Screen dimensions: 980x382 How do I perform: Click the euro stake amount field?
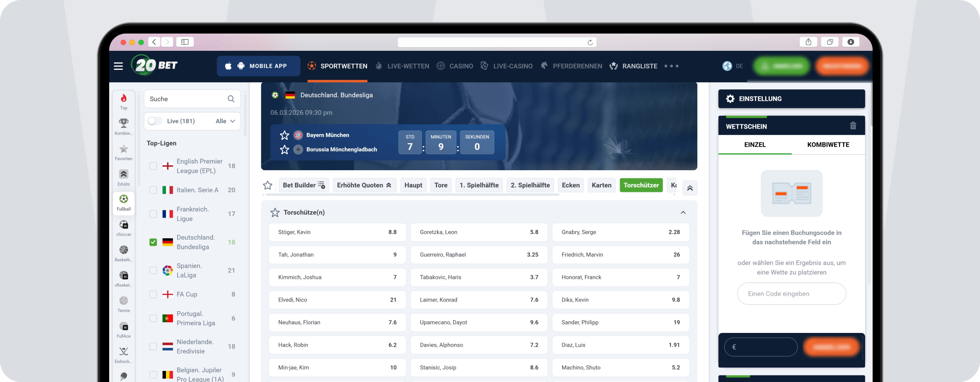click(x=761, y=347)
